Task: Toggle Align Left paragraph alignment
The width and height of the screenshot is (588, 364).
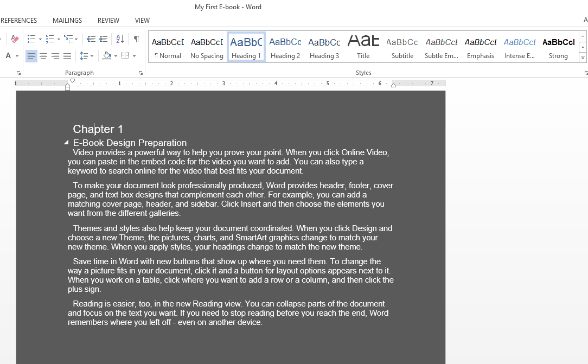Action: pos(31,56)
